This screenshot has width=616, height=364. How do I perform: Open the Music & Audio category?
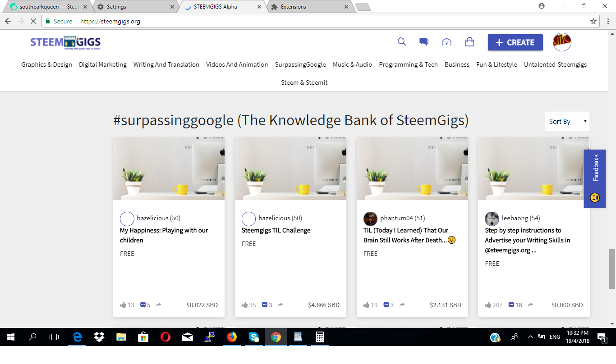[x=353, y=64]
